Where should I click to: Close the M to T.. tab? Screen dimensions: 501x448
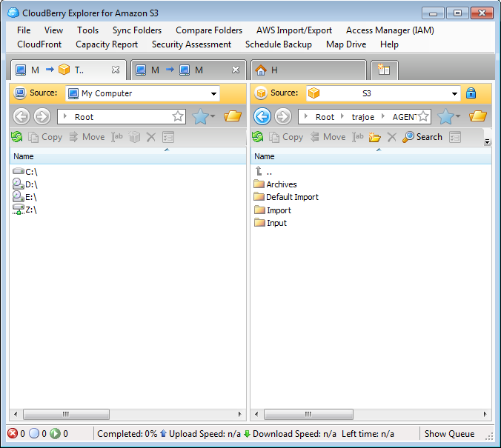[x=116, y=70]
